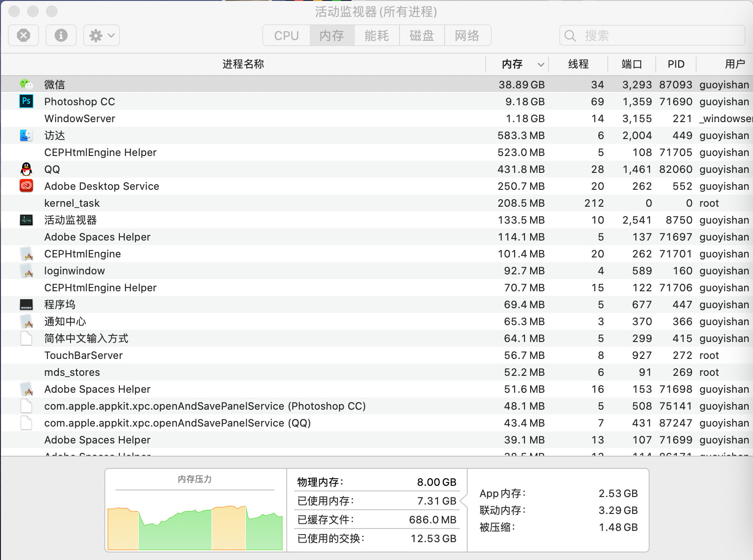This screenshot has height=560, width=753.
Task: Select the 访达 Finder icon
Action: click(26, 135)
